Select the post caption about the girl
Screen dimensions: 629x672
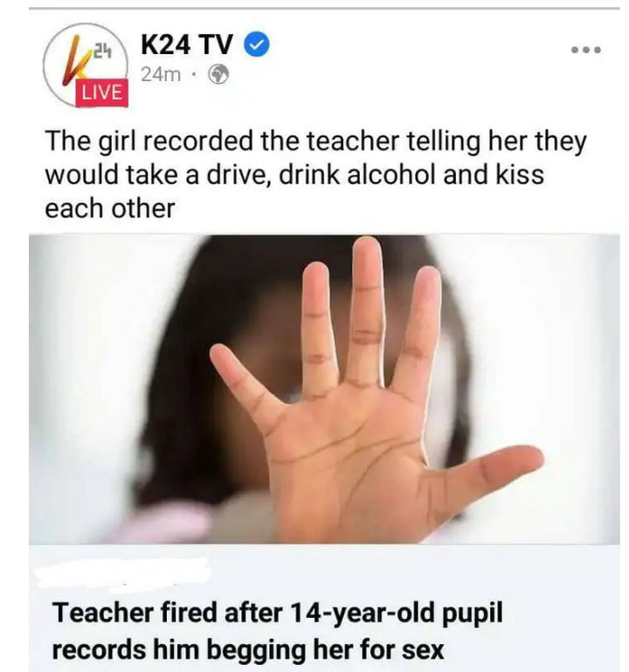pyautogui.click(x=315, y=175)
